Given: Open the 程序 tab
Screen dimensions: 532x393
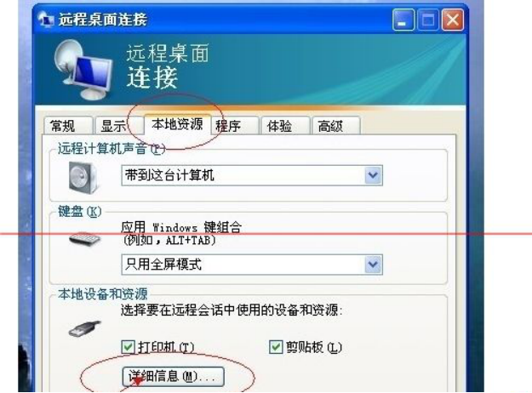Looking at the screenshot, I should (x=235, y=126).
